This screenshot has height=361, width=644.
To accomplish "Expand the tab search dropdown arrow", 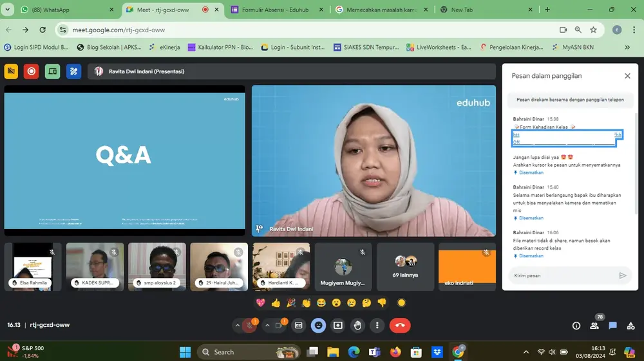I will (7, 10).
